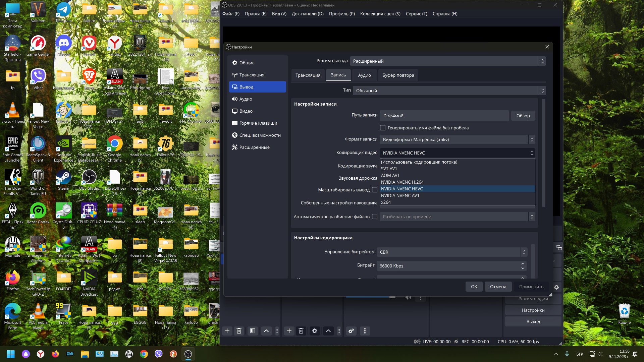Click the Обзор browse button
Viewport: 644px width, 362px height.
point(523,116)
